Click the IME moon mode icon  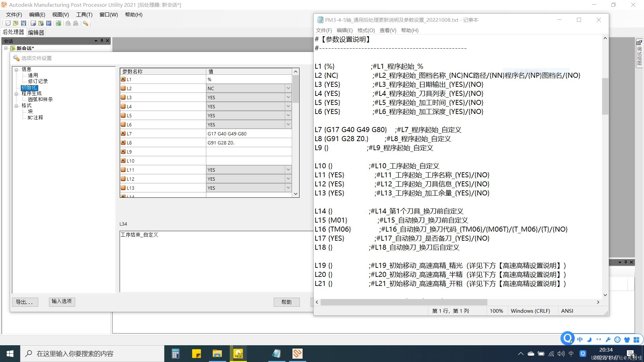[589, 340]
